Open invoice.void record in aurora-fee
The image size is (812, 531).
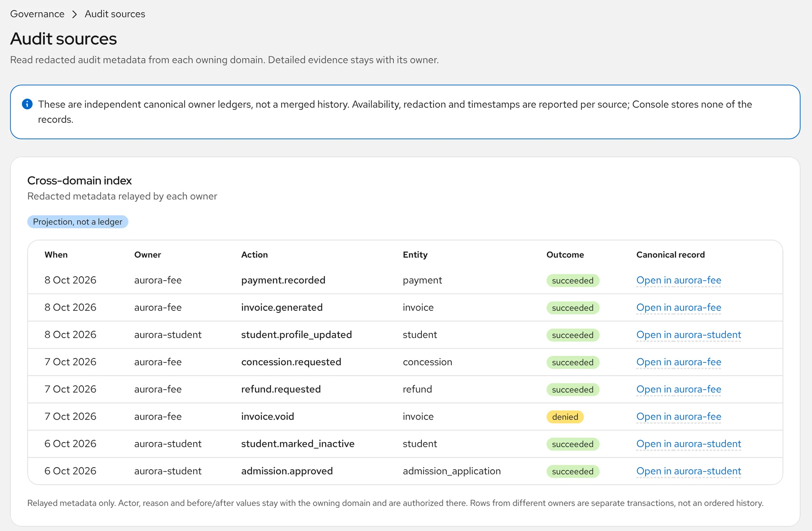678,416
